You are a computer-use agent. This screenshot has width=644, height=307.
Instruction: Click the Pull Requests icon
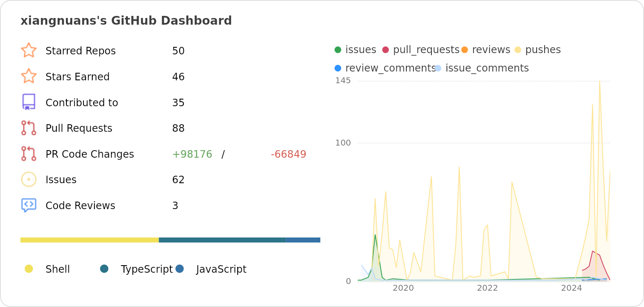[29, 128]
